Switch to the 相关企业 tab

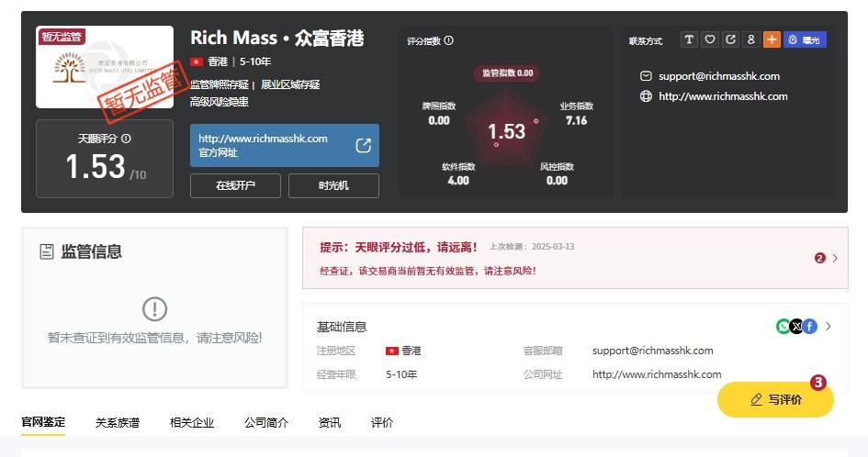[192, 423]
